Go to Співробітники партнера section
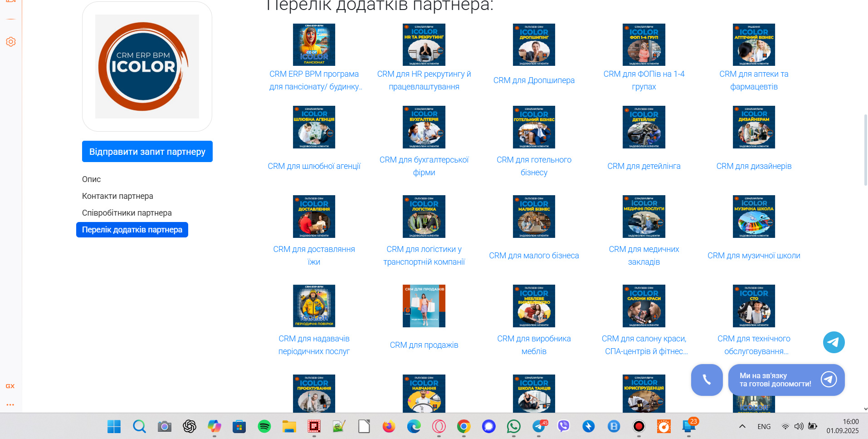The height and width of the screenshot is (439, 868). click(x=127, y=213)
